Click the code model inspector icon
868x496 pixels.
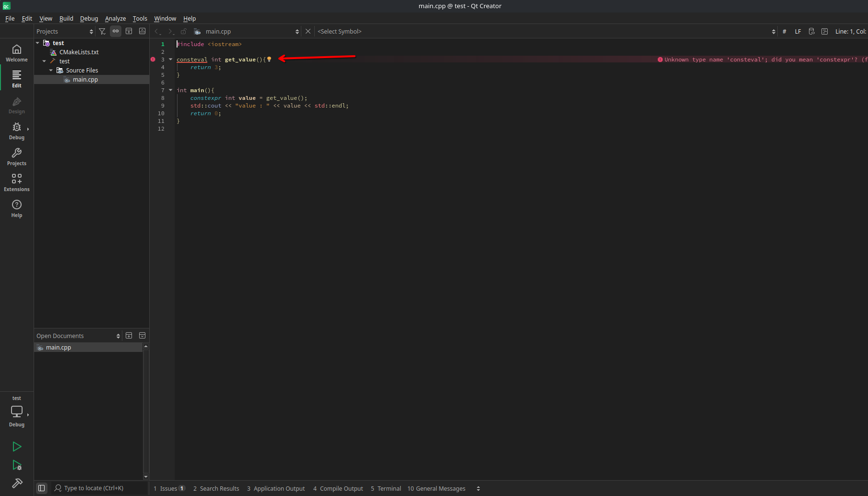pyautogui.click(x=811, y=31)
